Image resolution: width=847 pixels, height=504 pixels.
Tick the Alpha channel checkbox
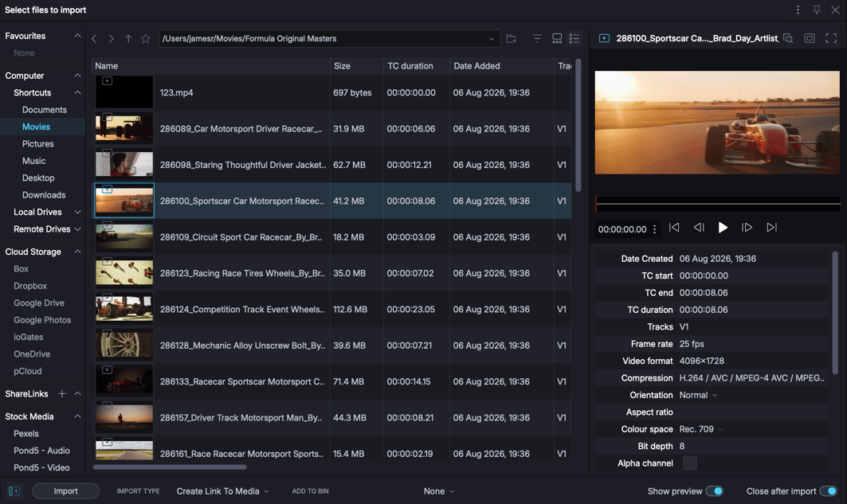tap(690, 463)
